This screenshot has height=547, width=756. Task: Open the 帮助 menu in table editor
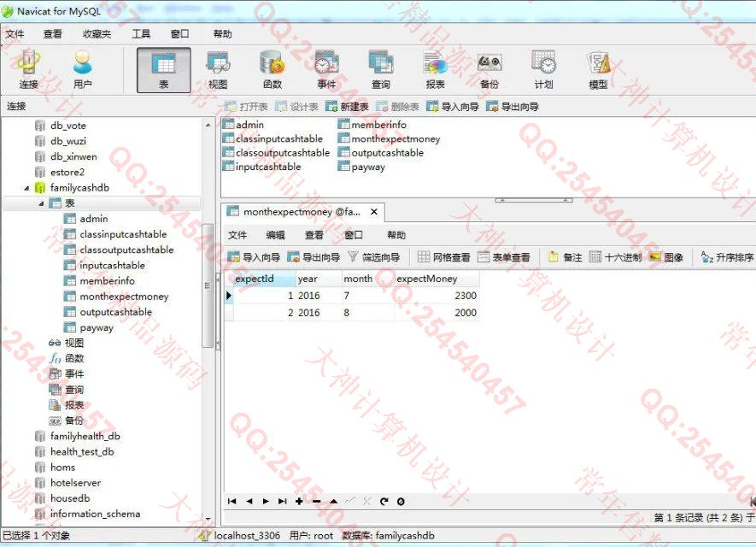[396, 235]
